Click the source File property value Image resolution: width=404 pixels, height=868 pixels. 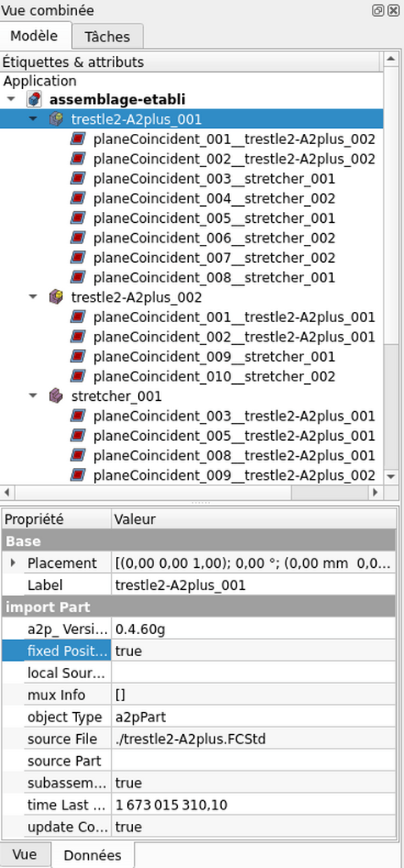253,739
